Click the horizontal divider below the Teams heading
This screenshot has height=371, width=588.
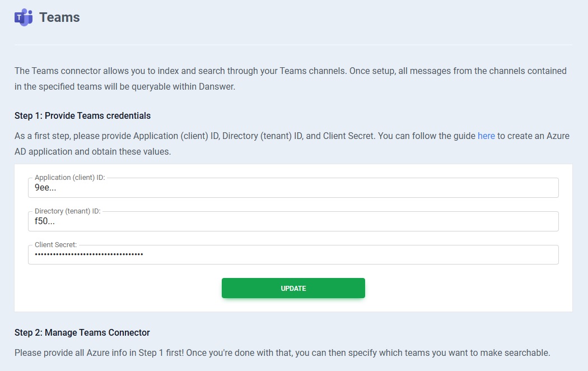pos(293,44)
